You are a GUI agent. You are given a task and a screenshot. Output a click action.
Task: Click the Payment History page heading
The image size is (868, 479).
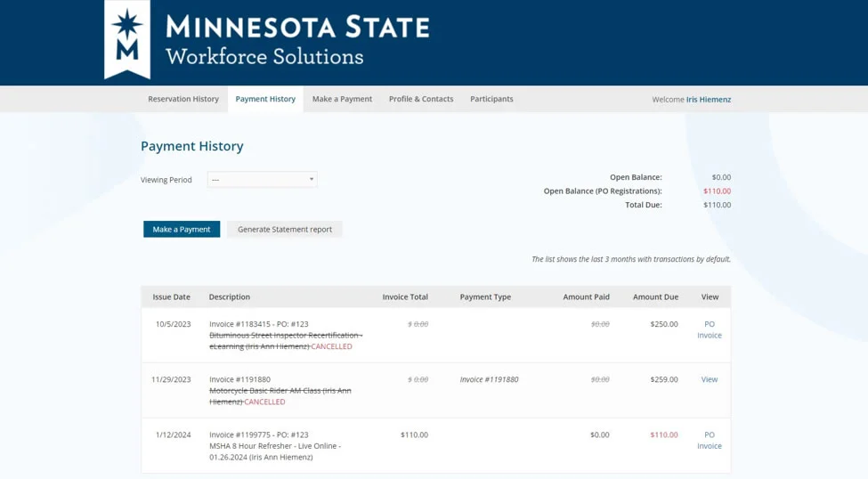(x=192, y=146)
